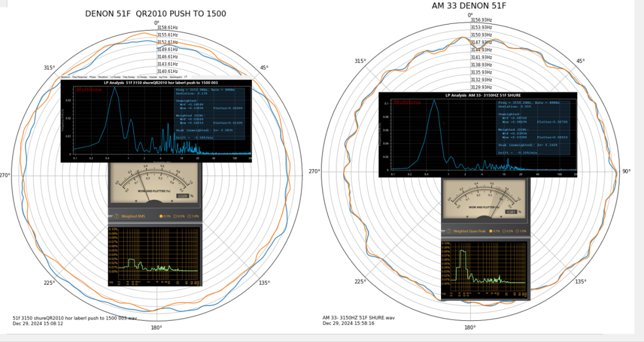Click the 3143.61Hz ring label
This screenshot has height=342, width=644.
(168, 64)
